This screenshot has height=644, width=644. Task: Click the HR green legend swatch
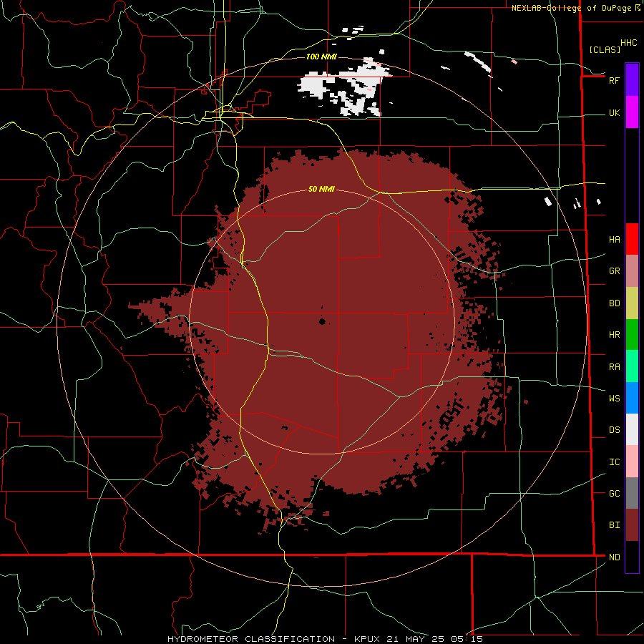pos(632,335)
